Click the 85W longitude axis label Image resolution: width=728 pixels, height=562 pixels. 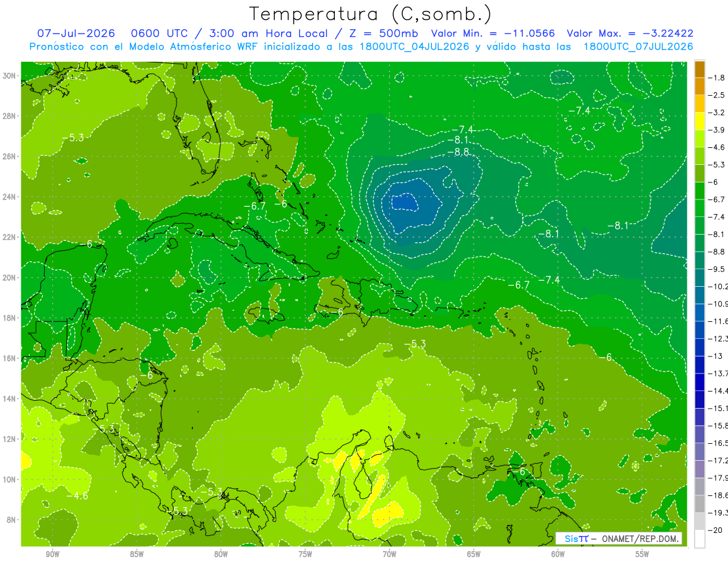coord(136,555)
